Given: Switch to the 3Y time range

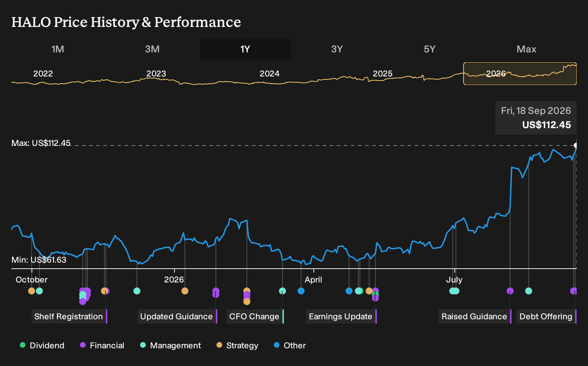Looking at the screenshot, I should [337, 49].
